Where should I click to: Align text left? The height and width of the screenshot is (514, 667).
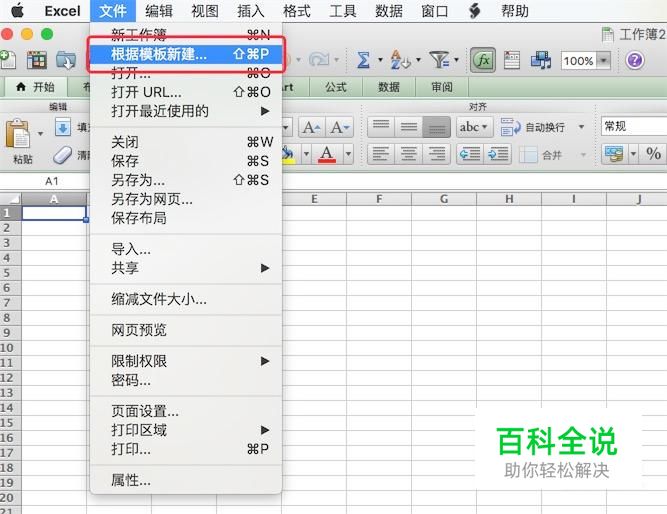click(381, 154)
